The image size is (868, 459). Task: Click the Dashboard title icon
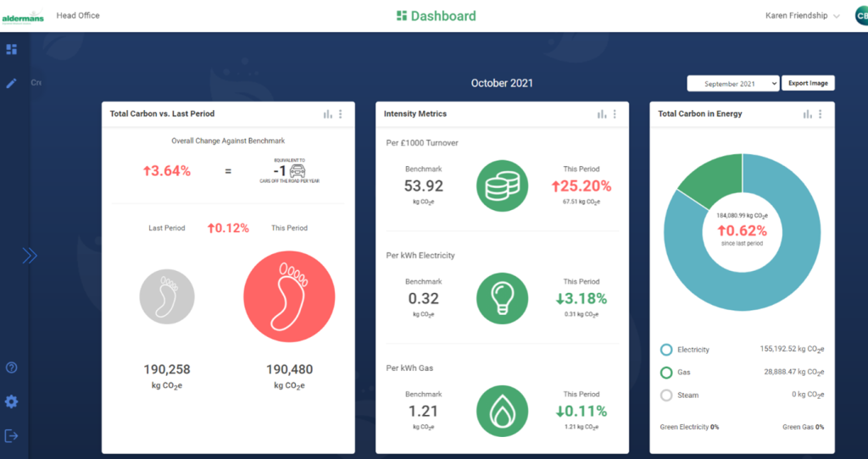(x=402, y=15)
